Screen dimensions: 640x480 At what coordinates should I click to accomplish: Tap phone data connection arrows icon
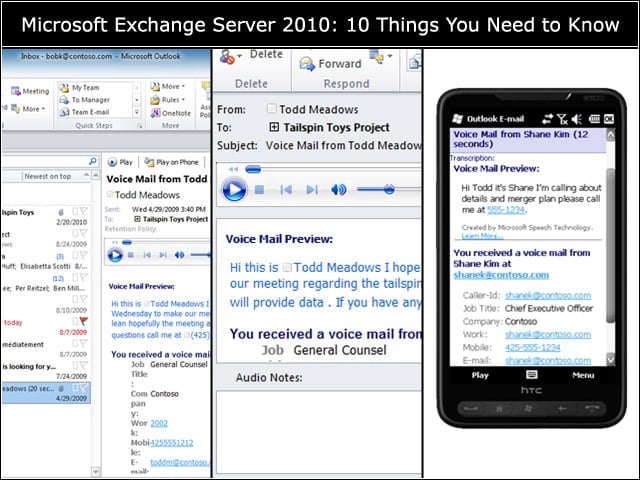point(547,119)
